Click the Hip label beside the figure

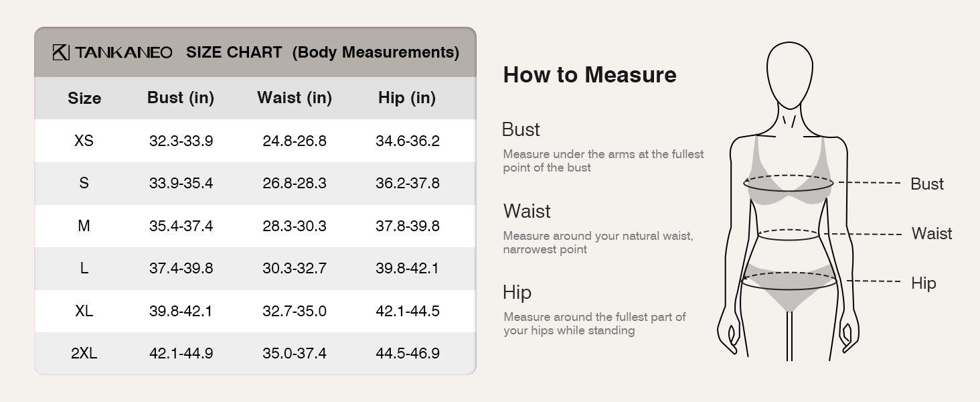924,283
